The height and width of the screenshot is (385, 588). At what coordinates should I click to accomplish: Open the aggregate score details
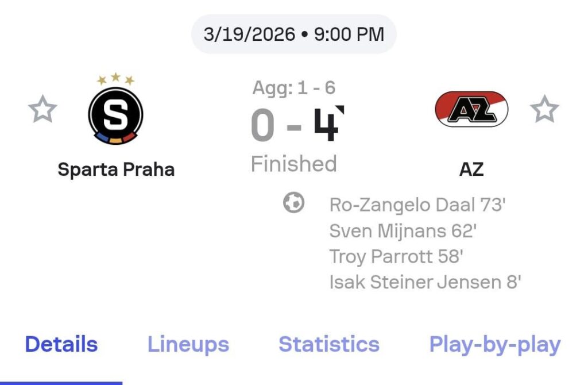295,88
